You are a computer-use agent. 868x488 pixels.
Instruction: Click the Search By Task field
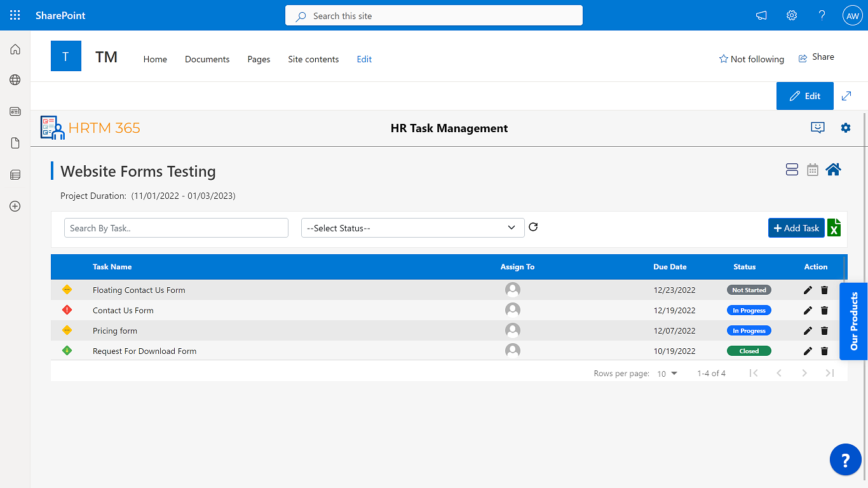176,227
